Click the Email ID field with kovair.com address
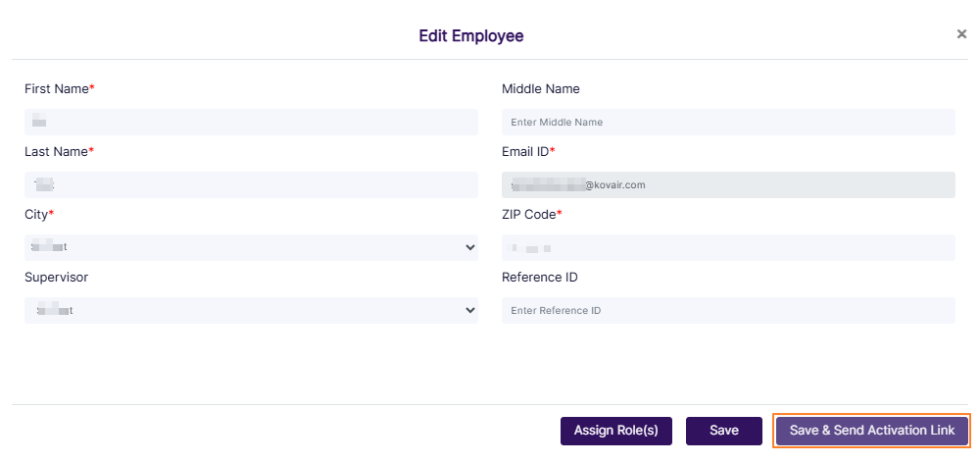This screenshot has height=463, width=980. (727, 184)
